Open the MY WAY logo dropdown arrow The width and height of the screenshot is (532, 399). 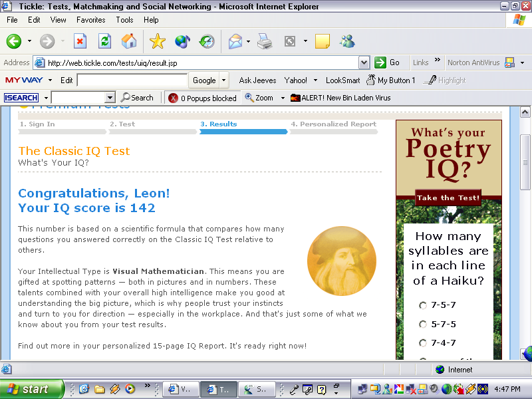tap(51, 80)
